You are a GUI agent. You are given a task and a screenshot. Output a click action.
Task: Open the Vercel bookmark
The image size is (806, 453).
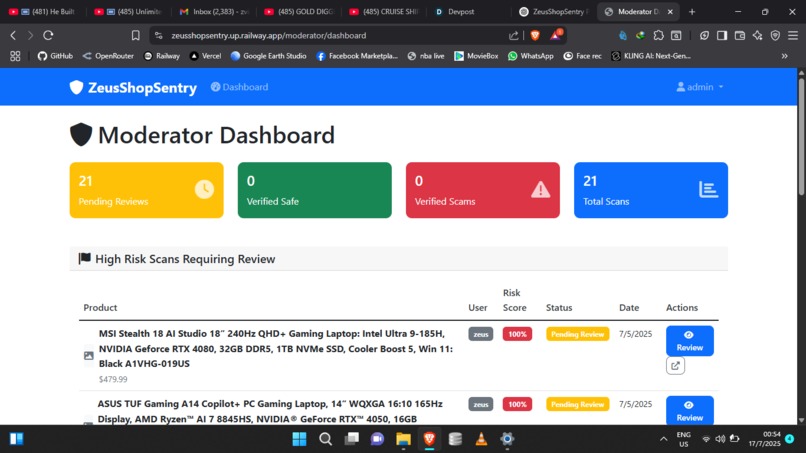(205, 56)
